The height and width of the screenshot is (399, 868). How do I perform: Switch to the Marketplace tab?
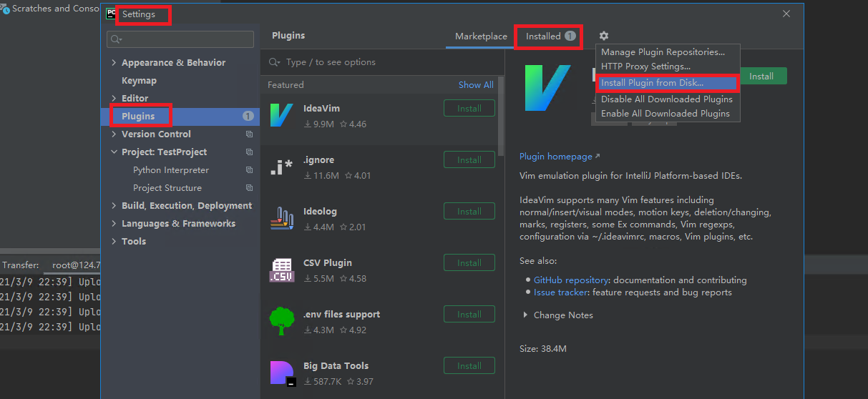(x=481, y=36)
